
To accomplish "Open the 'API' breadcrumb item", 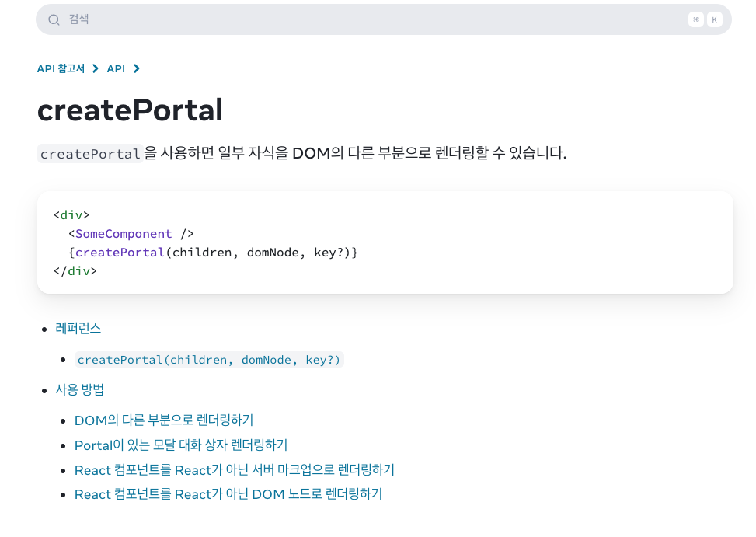I will coord(115,68).
